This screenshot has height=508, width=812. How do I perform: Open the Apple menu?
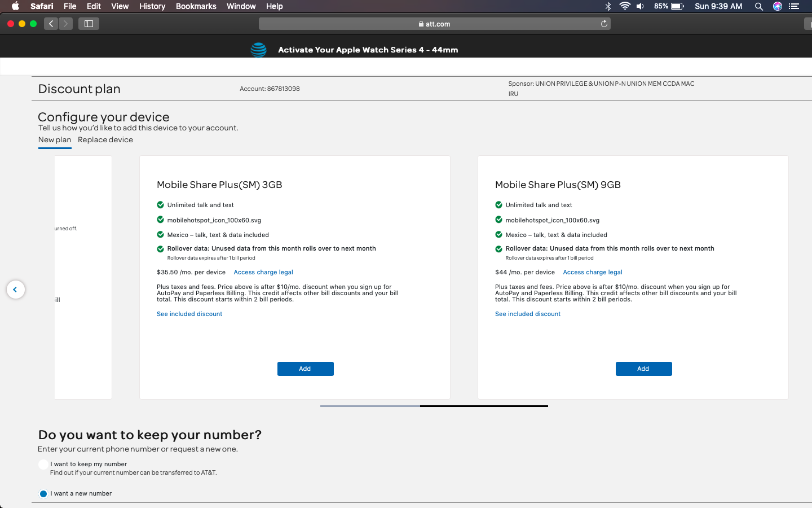pos(15,6)
